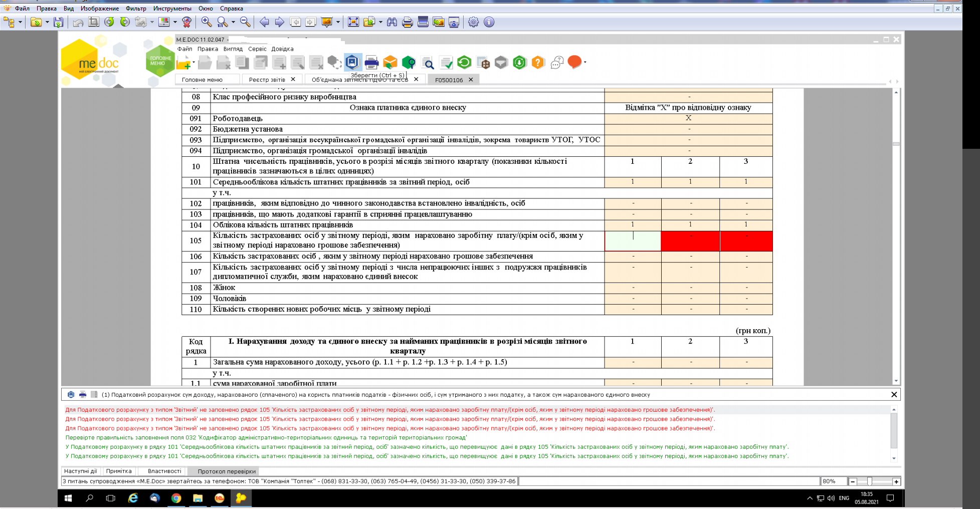Rotate image clockwise in the viewer toolbar
The image size is (980, 509).
pos(125,22)
